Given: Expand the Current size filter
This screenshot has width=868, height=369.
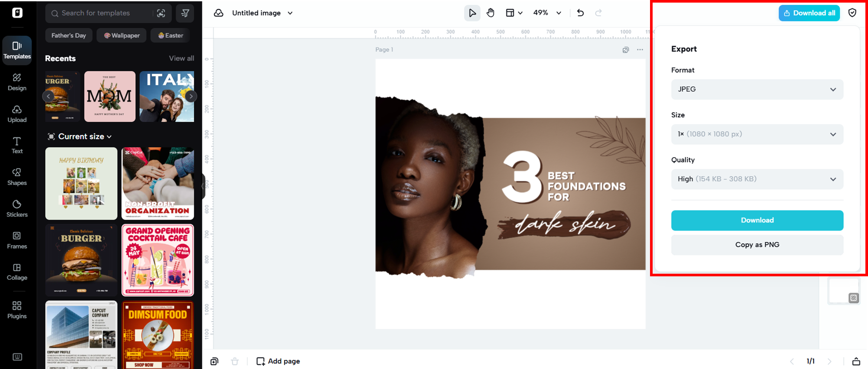Looking at the screenshot, I should [80, 136].
